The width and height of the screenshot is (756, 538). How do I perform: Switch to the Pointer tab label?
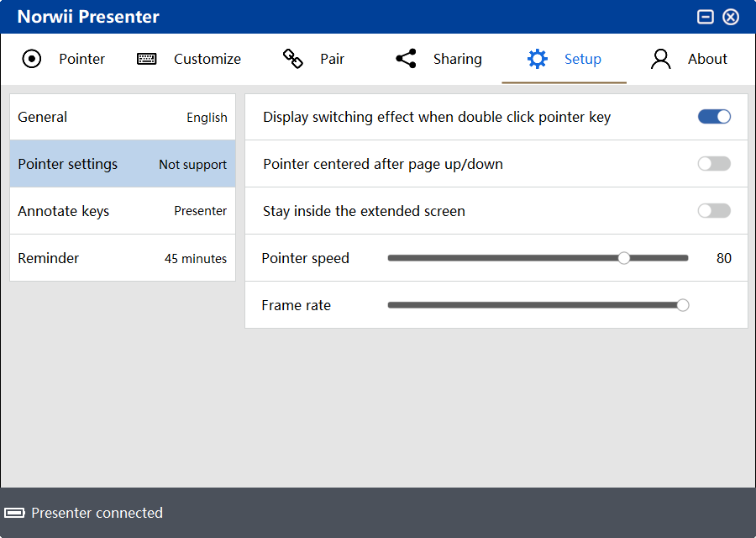(82, 59)
